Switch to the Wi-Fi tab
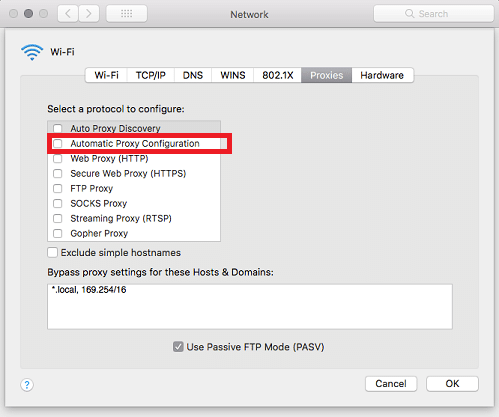 tap(106, 75)
